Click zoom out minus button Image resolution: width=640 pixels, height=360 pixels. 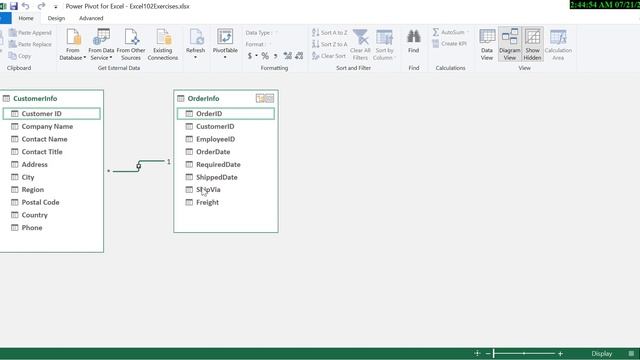click(488, 353)
